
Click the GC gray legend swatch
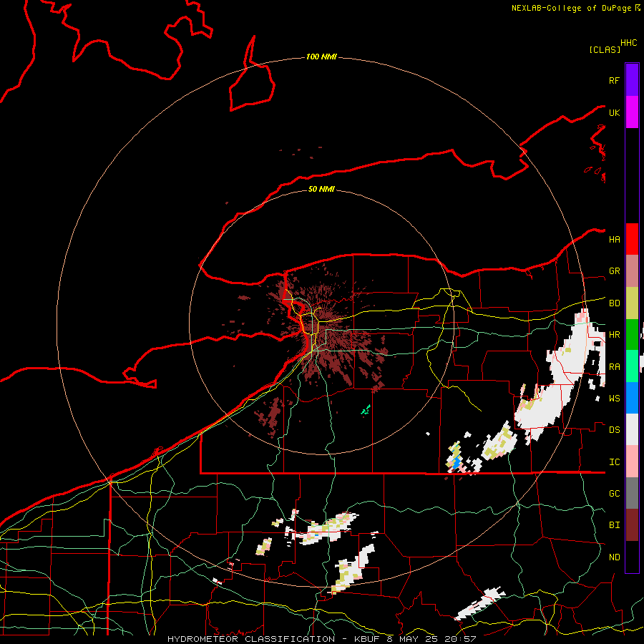click(632, 493)
